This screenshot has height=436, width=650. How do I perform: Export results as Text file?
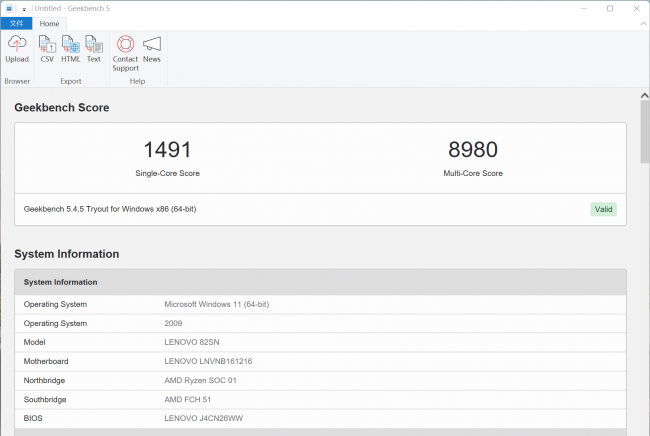pyautogui.click(x=94, y=49)
